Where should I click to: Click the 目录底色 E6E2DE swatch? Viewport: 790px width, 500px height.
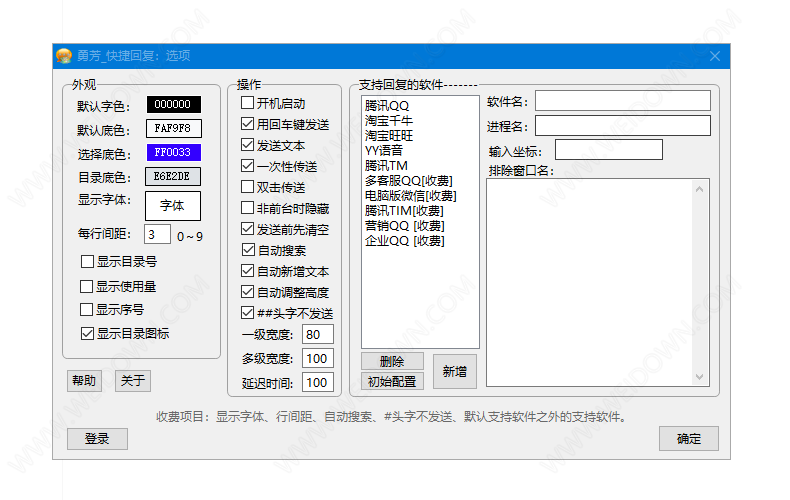pos(173,177)
